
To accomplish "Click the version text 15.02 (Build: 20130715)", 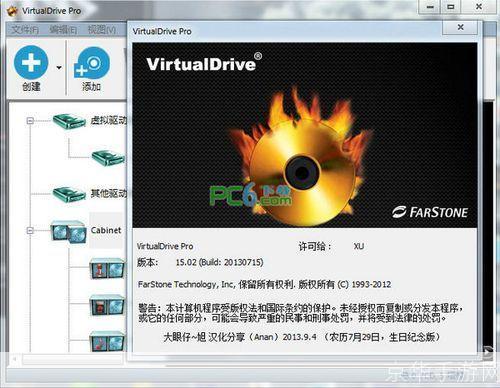I will click(219, 262).
